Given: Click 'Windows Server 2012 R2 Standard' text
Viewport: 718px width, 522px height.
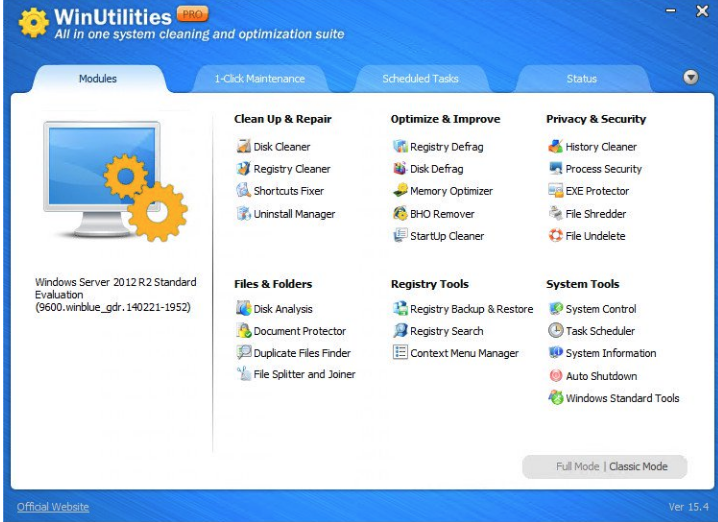Looking at the screenshot, I should point(116,282).
